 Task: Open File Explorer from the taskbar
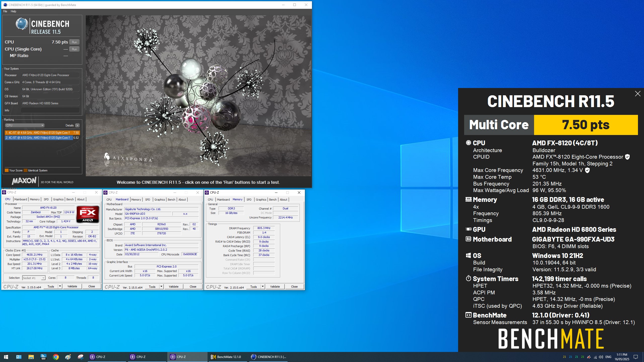tap(31, 357)
